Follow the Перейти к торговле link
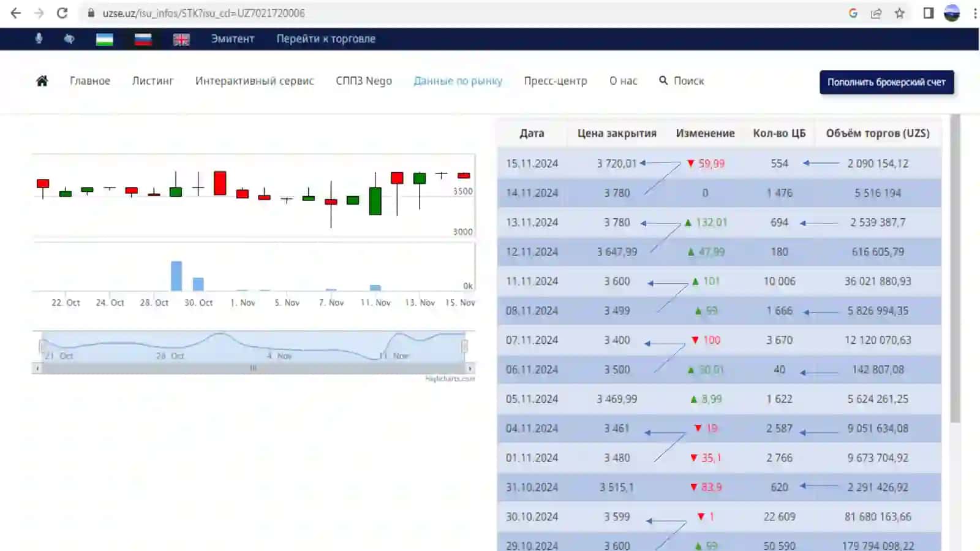The height and width of the screenshot is (551, 980). 326,39
